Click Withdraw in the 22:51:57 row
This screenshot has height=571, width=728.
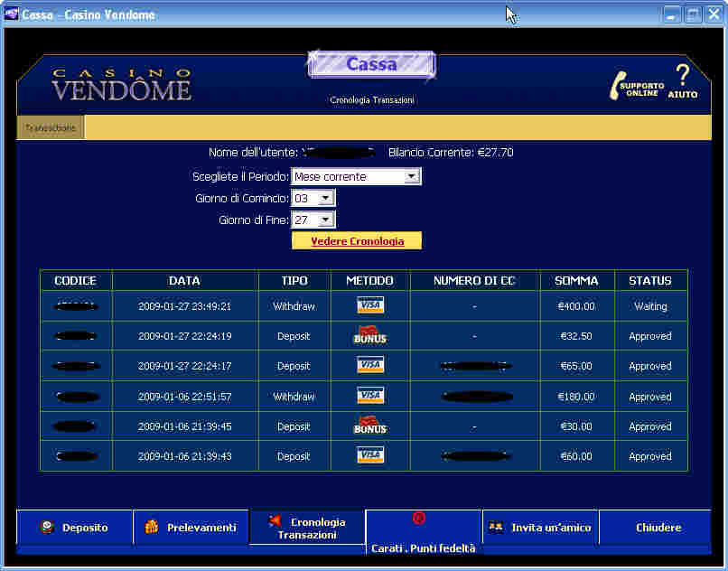294,397
